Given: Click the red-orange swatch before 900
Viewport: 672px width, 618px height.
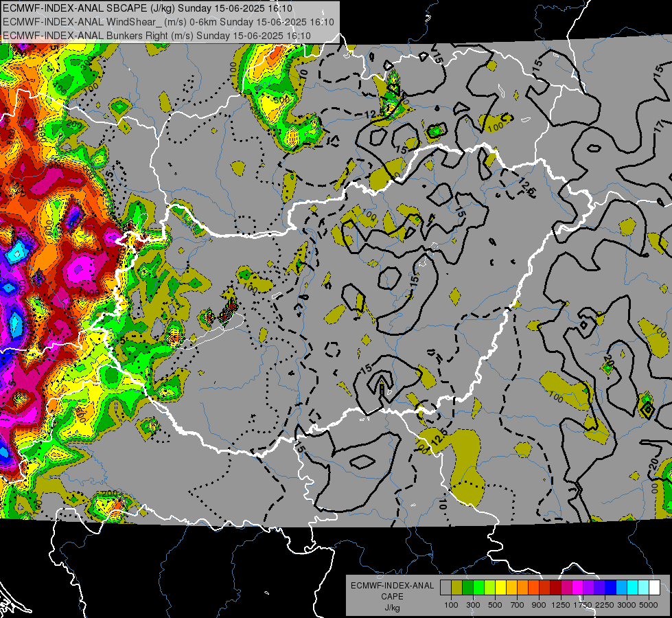Looking at the screenshot, I should click(533, 588).
